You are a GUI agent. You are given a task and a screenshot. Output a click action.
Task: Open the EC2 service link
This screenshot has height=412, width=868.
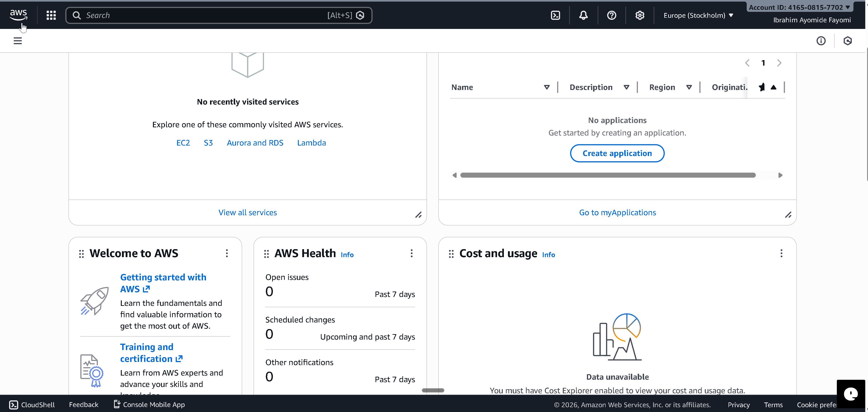183,143
